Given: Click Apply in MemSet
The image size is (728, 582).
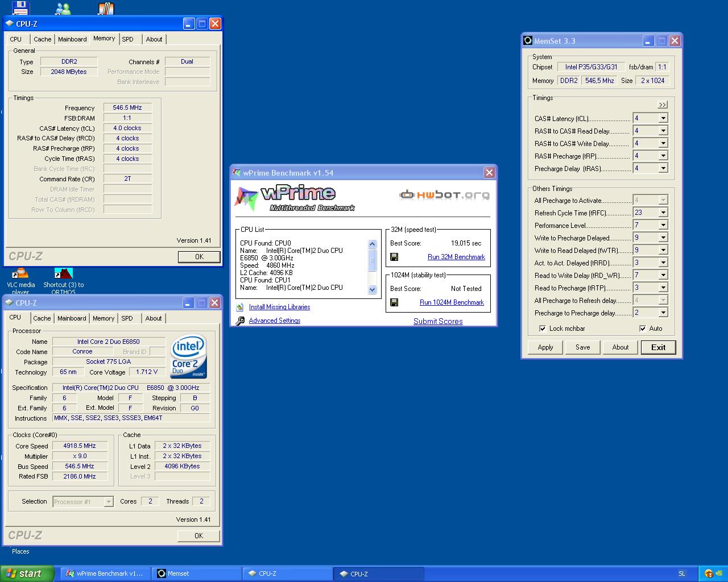Looking at the screenshot, I should tap(545, 347).
